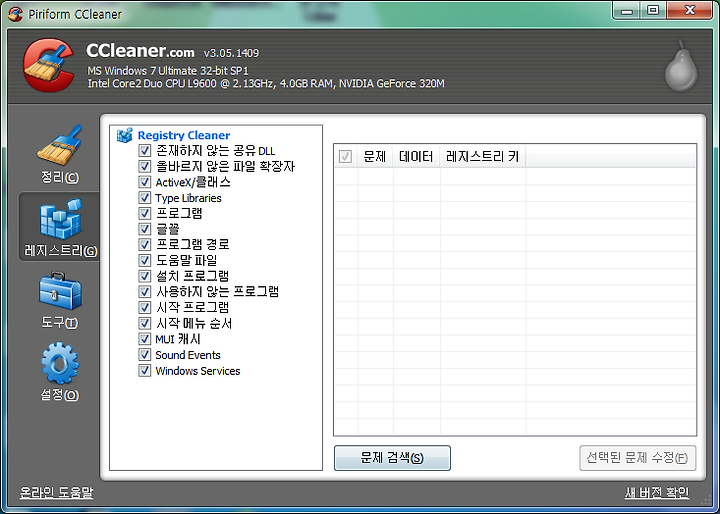Select the 레지스트리(G) registry blocks icon
Viewport: 720px width, 514px height.
click(x=60, y=219)
